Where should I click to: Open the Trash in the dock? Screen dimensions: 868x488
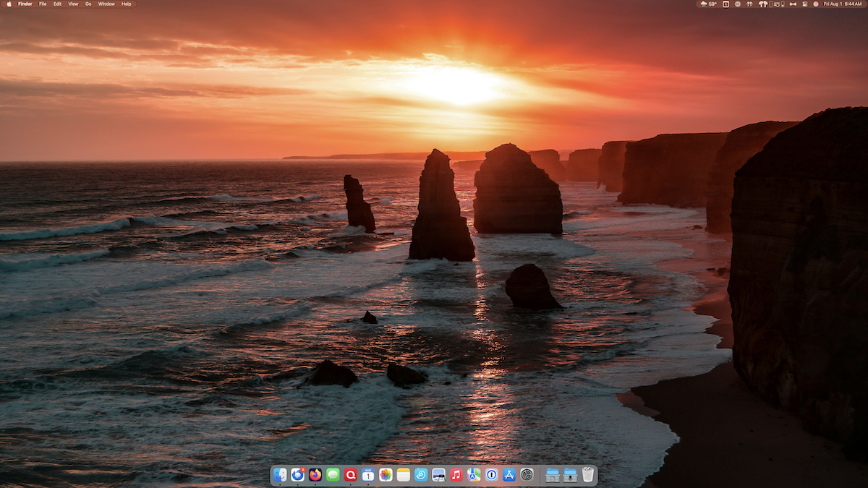(588, 475)
